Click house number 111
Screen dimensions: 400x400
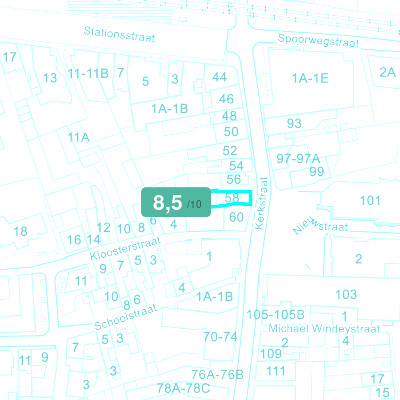[276, 371]
